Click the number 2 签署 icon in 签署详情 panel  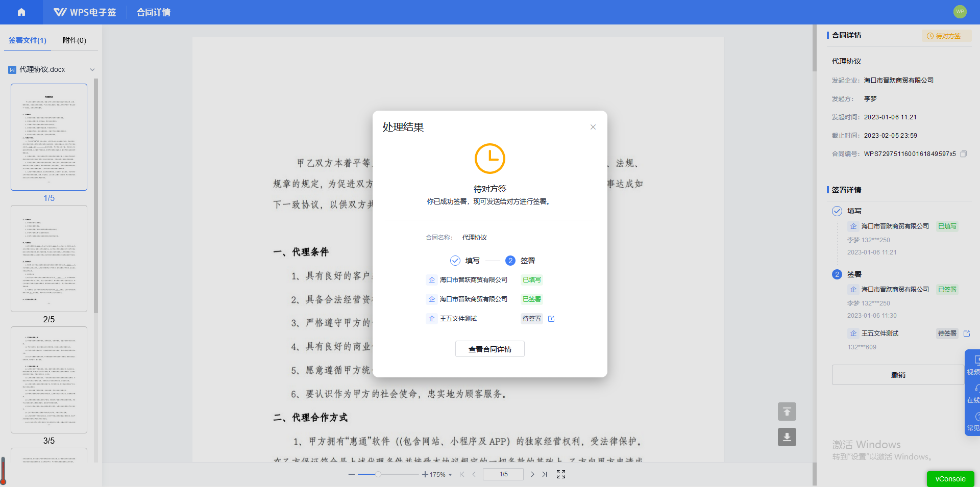(837, 274)
